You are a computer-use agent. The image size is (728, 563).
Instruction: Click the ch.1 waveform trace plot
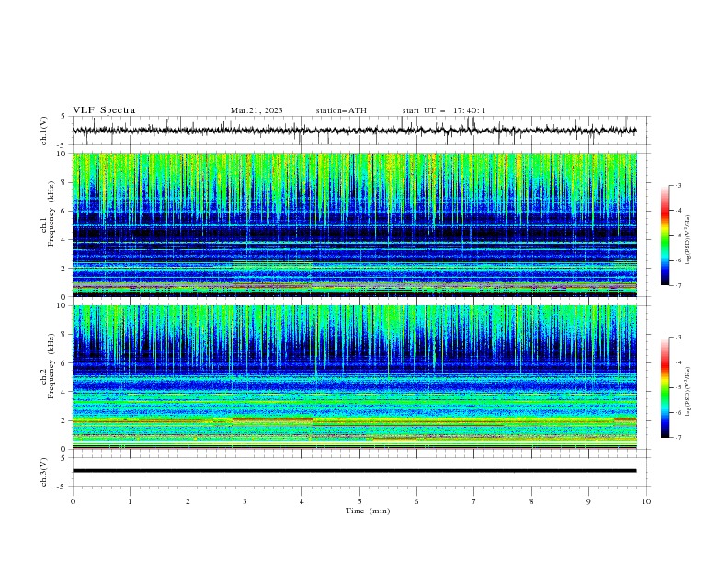click(354, 131)
